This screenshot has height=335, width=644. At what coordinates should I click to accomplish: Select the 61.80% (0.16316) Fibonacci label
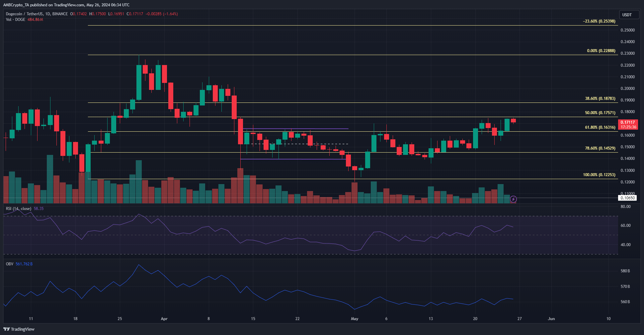point(600,127)
